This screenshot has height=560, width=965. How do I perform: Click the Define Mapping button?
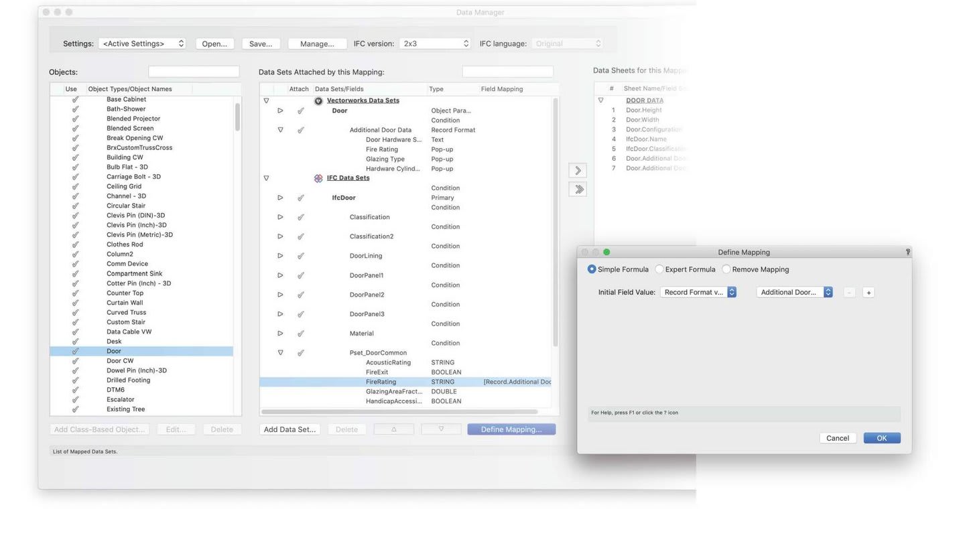pyautogui.click(x=511, y=429)
